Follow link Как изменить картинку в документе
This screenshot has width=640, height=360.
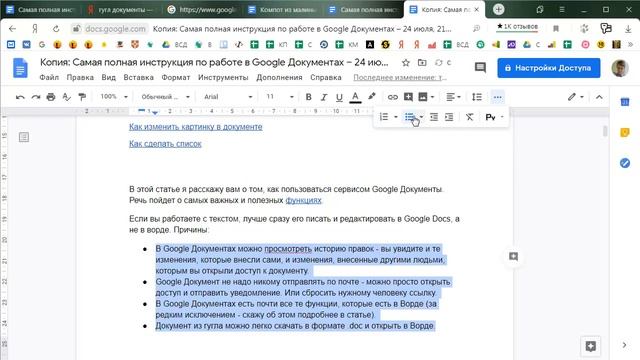coord(196,127)
